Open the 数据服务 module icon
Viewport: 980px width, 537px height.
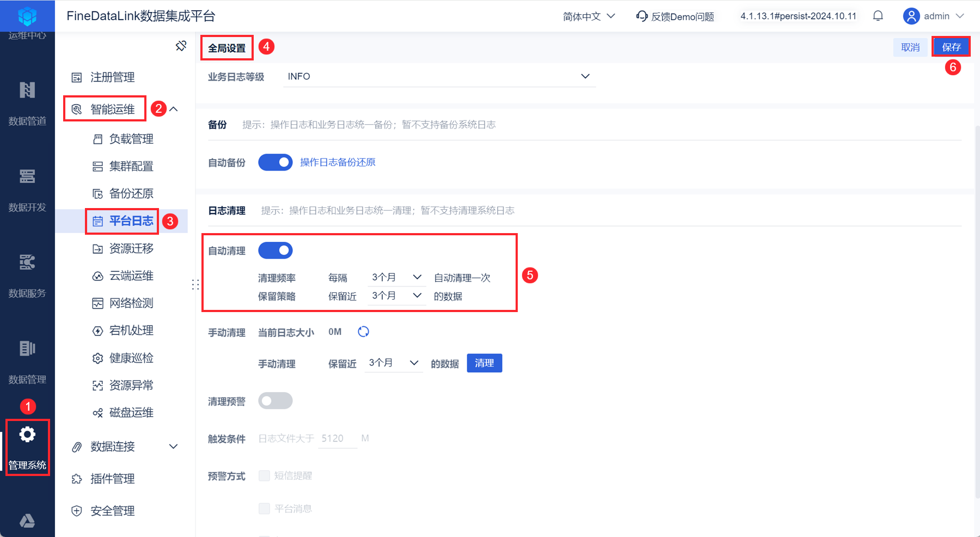click(27, 262)
